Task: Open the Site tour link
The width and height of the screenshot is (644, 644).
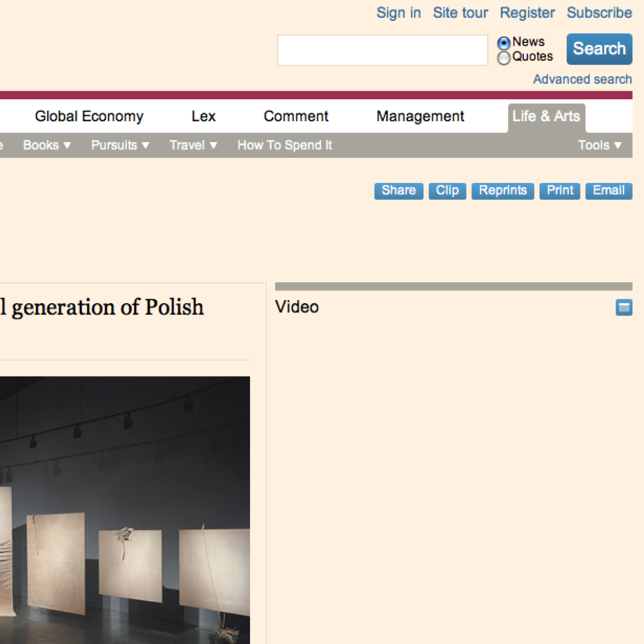Action: tap(460, 13)
